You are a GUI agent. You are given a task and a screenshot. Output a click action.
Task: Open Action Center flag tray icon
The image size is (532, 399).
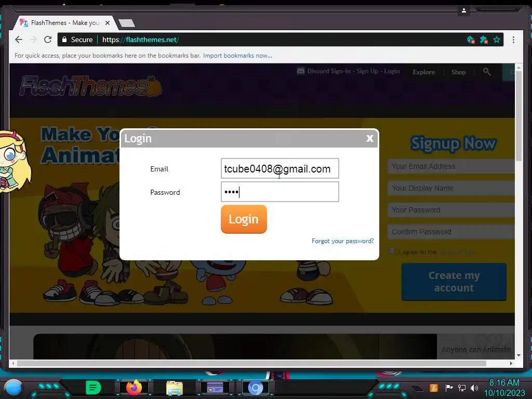(x=449, y=388)
